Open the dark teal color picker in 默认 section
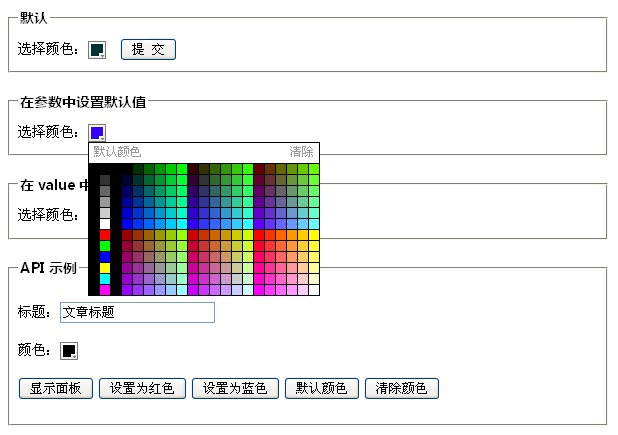Image resolution: width=618 pixels, height=435 pixels. click(97, 50)
